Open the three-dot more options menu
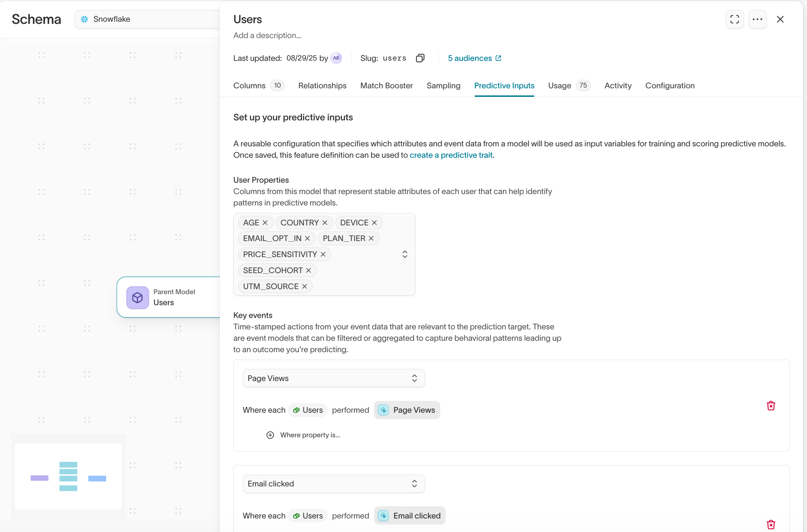 click(757, 19)
